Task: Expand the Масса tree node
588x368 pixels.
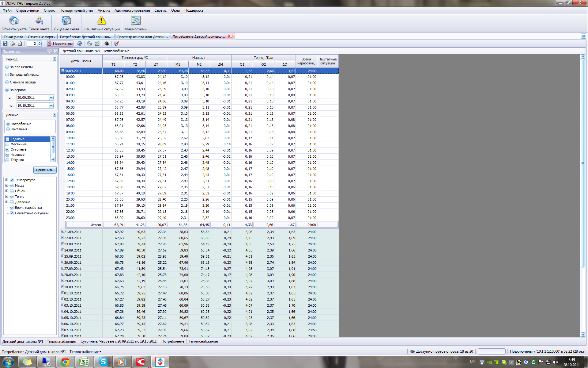Action: pyautogui.click(x=6, y=186)
